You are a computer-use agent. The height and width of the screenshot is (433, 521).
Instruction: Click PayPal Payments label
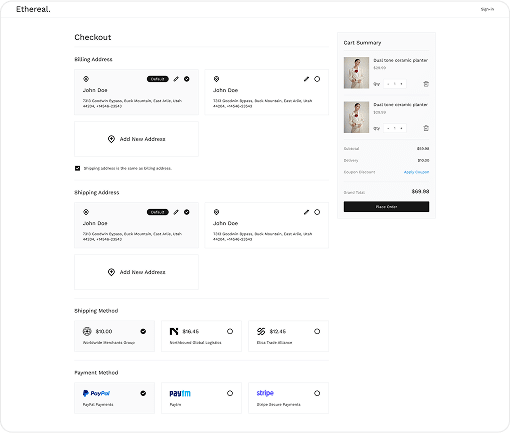pyautogui.click(x=98, y=405)
